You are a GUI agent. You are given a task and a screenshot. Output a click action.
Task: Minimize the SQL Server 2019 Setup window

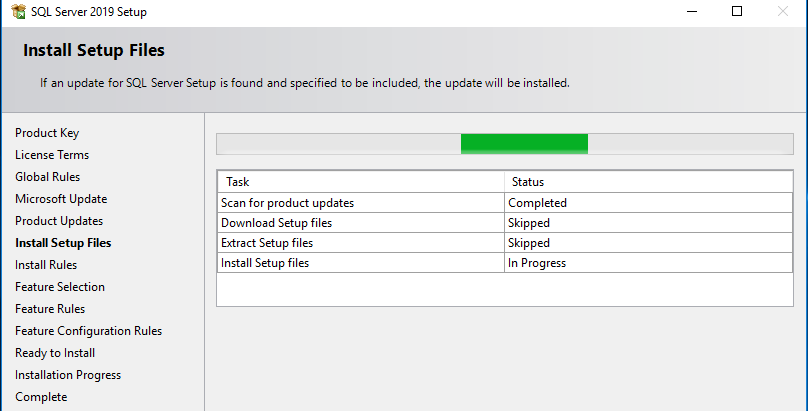click(x=690, y=11)
